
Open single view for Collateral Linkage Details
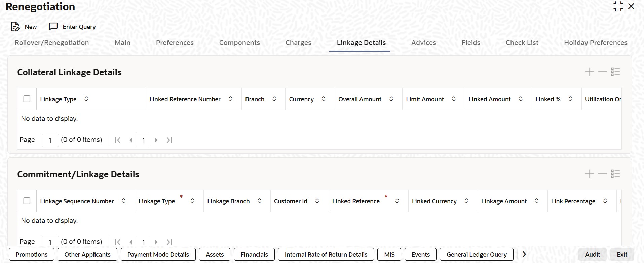[x=615, y=72]
